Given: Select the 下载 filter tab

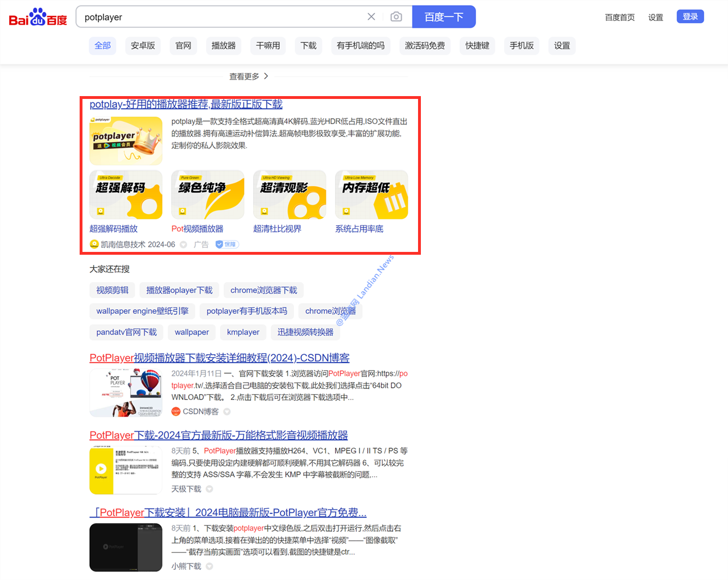Looking at the screenshot, I should (308, 45).
